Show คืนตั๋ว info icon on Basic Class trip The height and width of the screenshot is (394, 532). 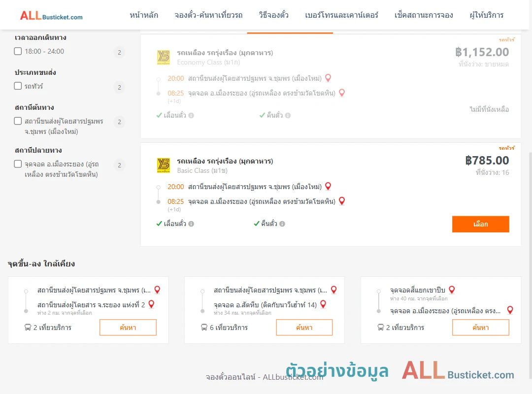point(282,224)
